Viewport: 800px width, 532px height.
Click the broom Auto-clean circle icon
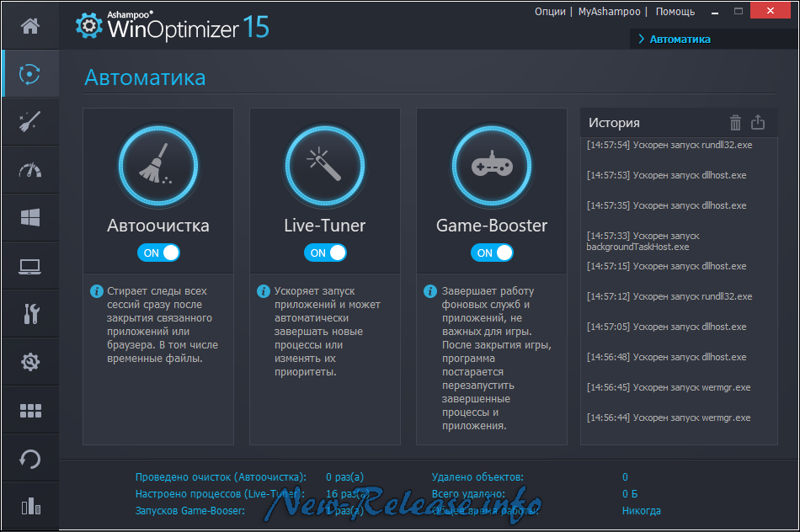click(158, 167)
